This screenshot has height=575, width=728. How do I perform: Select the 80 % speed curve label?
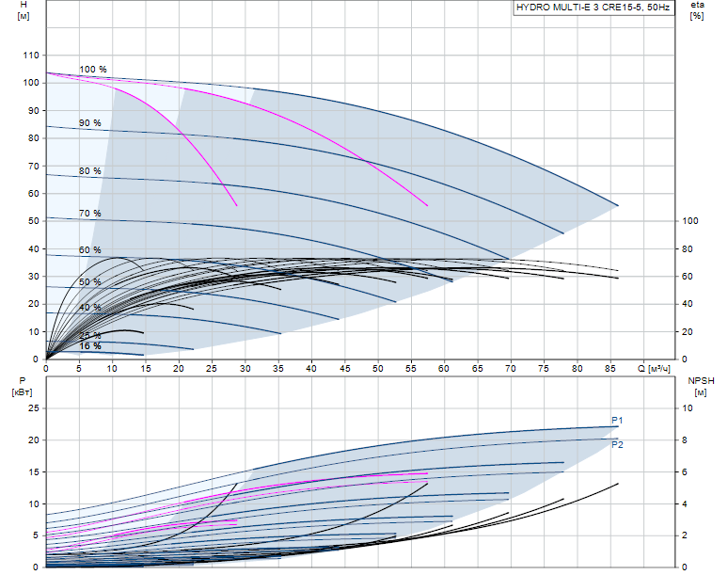(90, 171)
